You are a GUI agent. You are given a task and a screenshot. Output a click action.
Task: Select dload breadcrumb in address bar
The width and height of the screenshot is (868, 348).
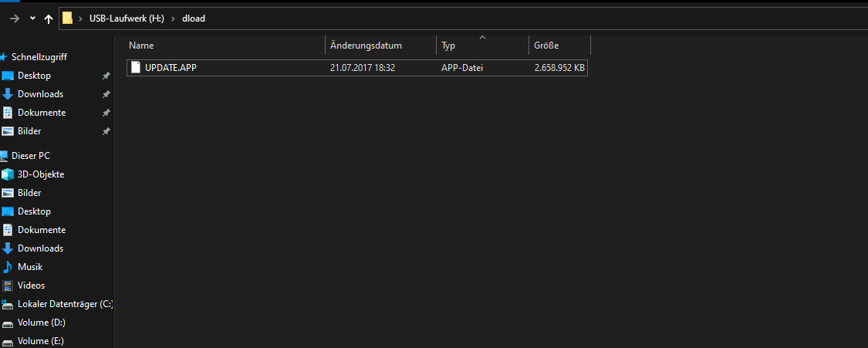[194, 19]
